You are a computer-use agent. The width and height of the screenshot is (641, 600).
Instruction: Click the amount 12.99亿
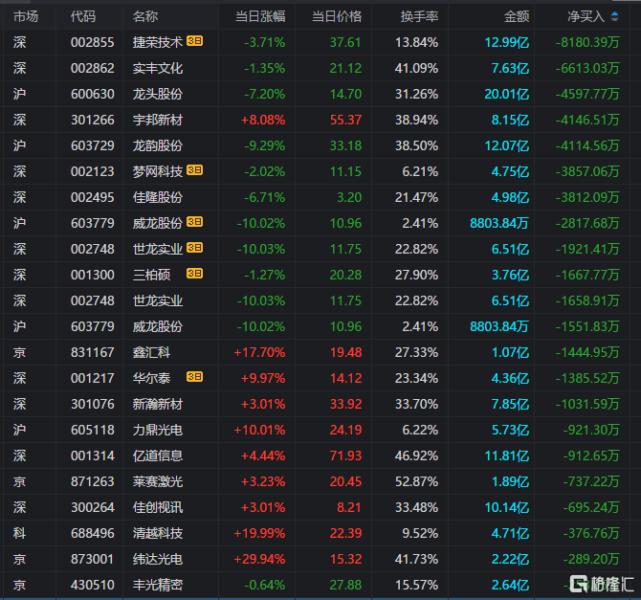pos(507,42)
